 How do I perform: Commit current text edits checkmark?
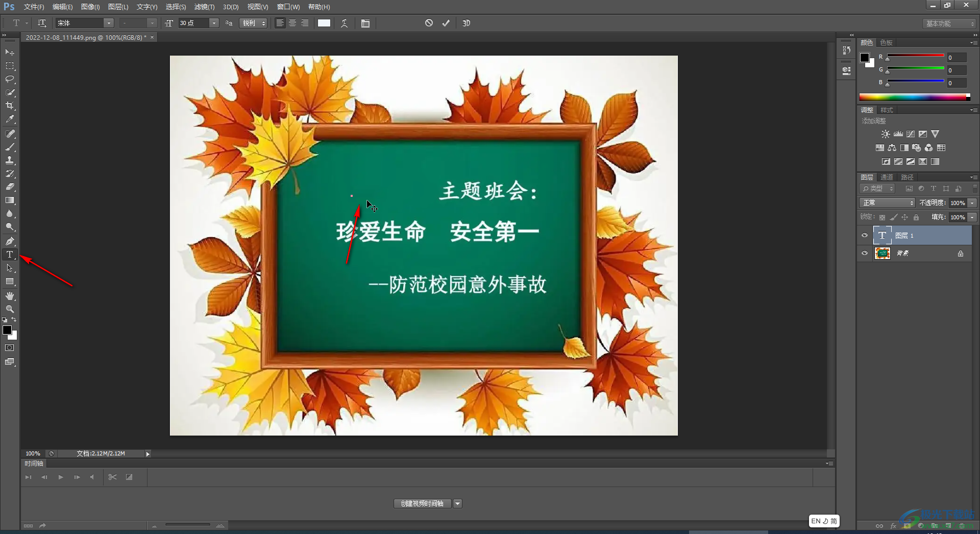(x=446, y=23)
